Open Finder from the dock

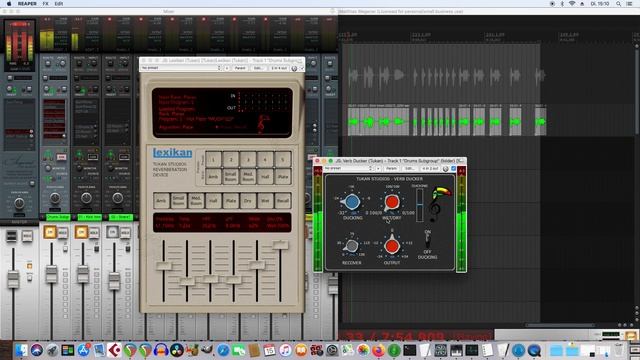[x=21, y=350]
